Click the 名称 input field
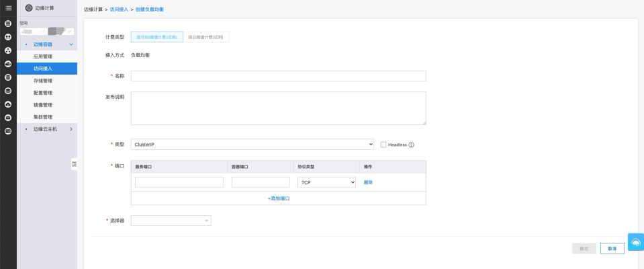Image resolution: width=644 pixels, height=269 pixels. [x=278, y=76]
